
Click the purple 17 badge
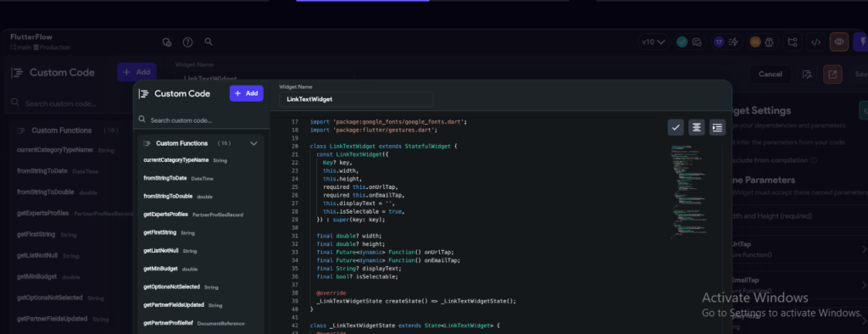coord(719,42)
